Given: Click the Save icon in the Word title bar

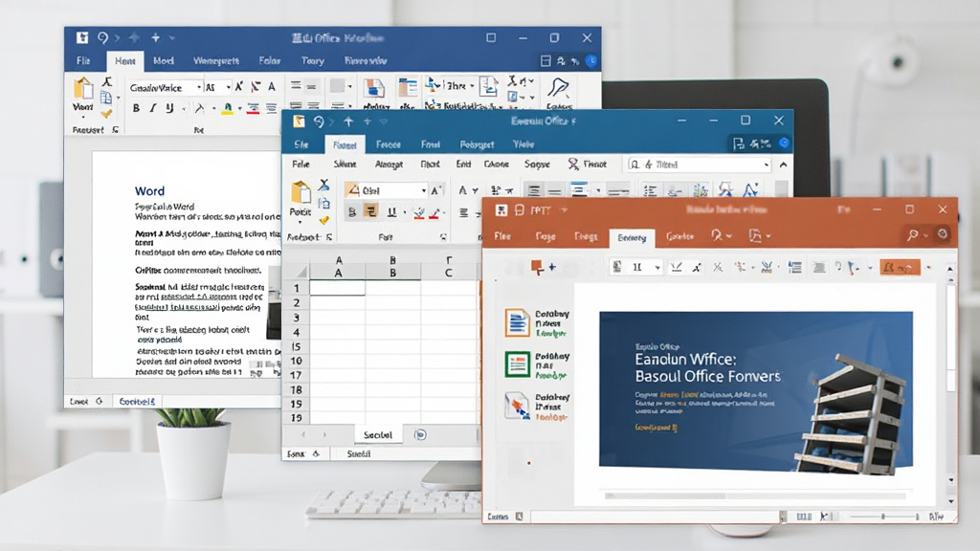Looking at the screenshot, I should 82,37.
